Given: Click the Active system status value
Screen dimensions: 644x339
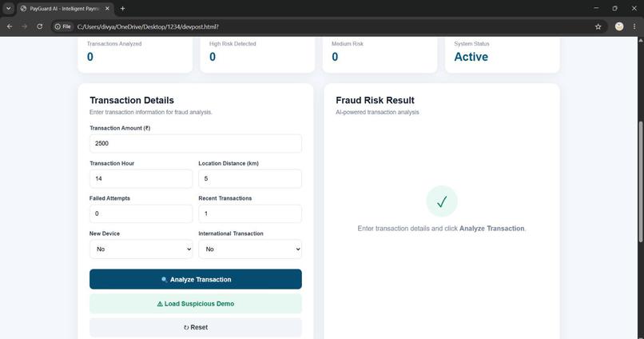Looking at the screenshot, I should tap(471, 57).
